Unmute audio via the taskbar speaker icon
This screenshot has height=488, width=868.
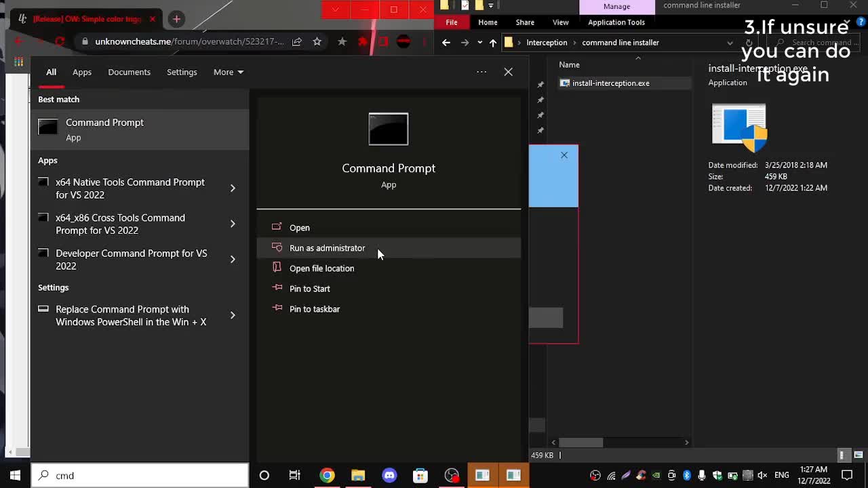[764, 475]
